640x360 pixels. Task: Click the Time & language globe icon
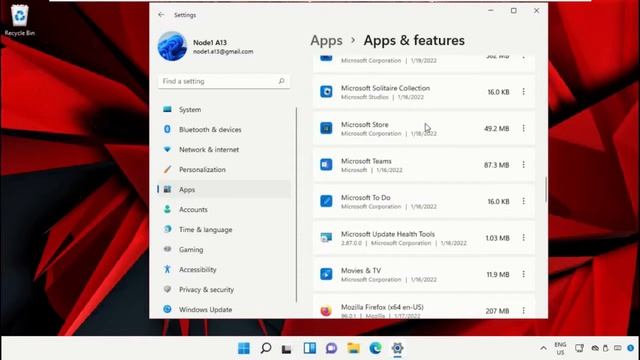point(167,229)
